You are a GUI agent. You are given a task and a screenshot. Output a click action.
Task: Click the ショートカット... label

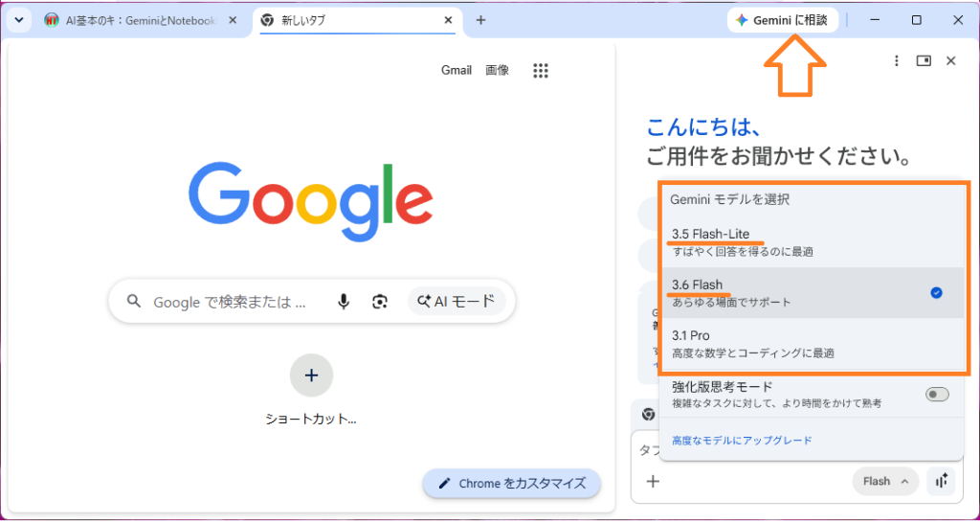tap(311, 420)
